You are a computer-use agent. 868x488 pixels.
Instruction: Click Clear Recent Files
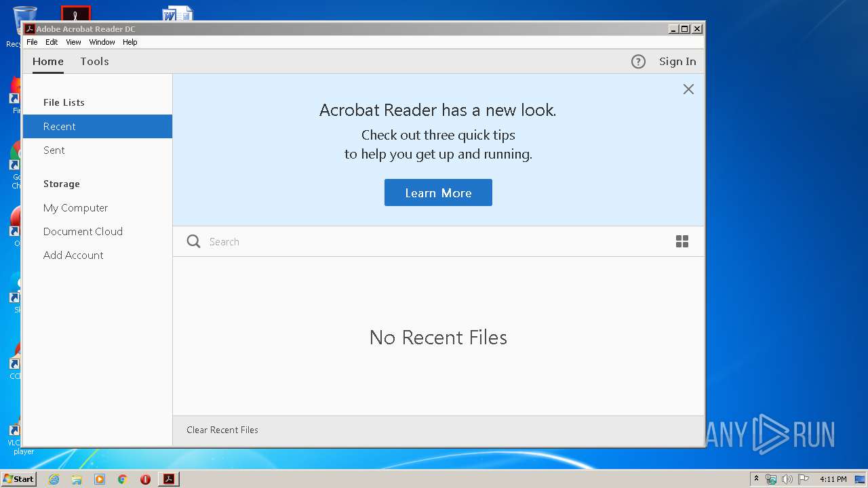point(222,430)
